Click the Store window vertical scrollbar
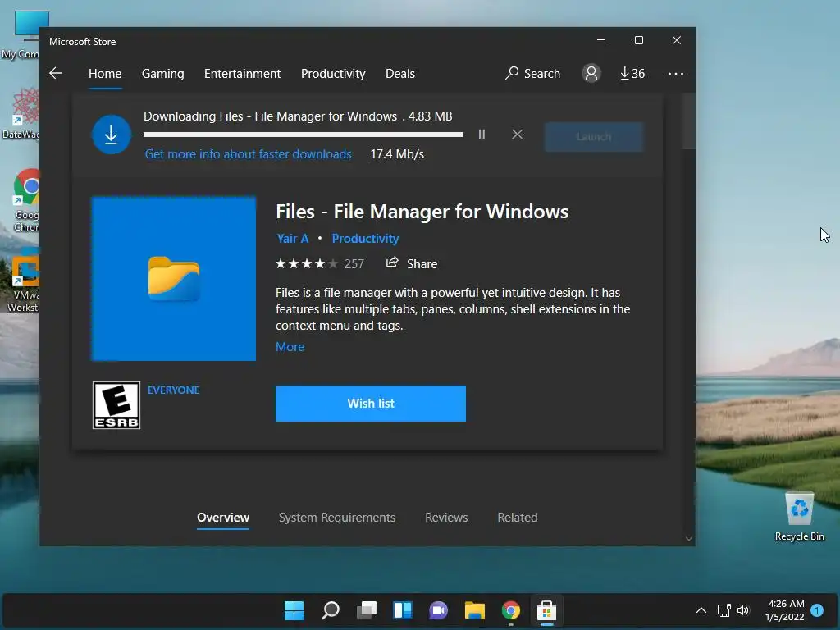Image resolution: width=840 pixels, height=630 pixels. click(x=689, y=121)
